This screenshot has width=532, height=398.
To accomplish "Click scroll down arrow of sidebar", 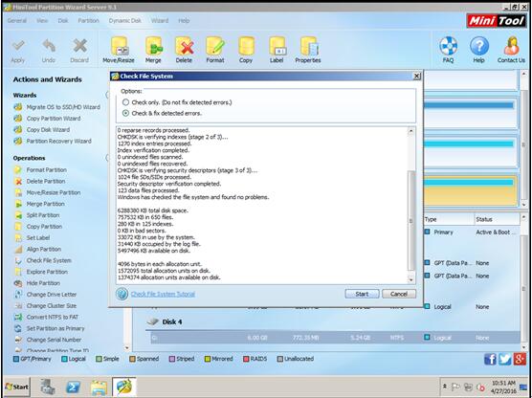I will point(127,348).
